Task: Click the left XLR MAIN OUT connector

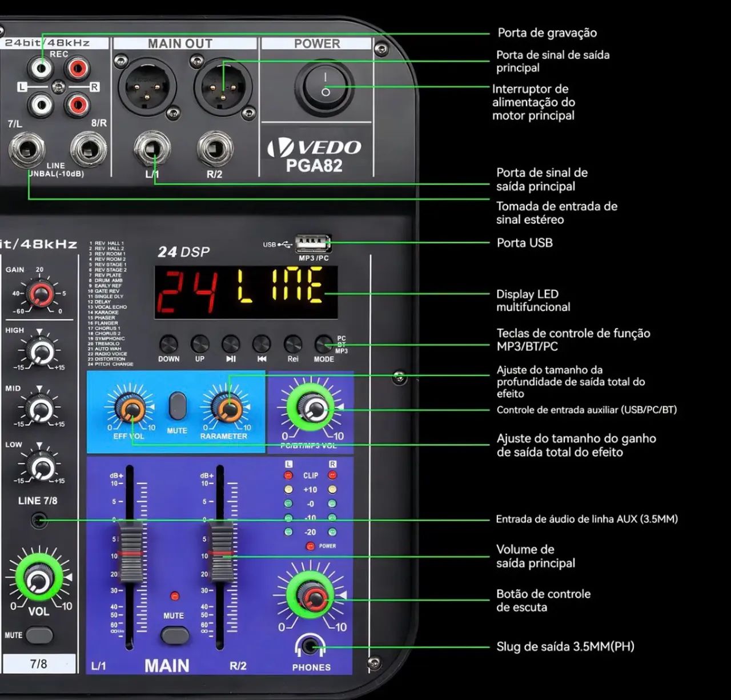Action: [147, 87]
